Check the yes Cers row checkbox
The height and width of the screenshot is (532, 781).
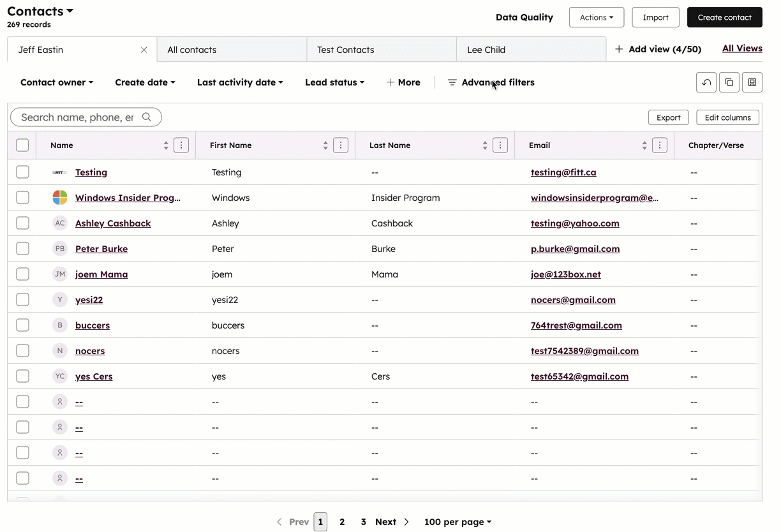pyautogui.click(x=22, y=376)
